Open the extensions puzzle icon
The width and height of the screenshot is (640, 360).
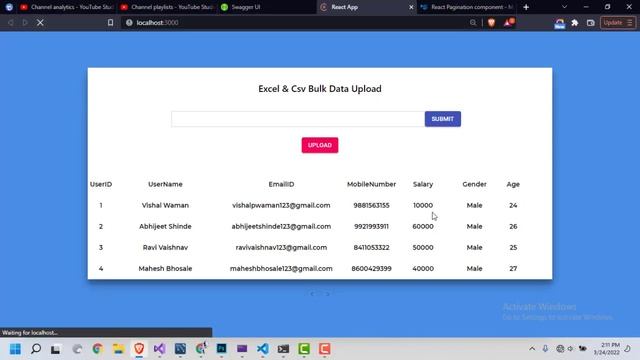(x=575, y=23)
